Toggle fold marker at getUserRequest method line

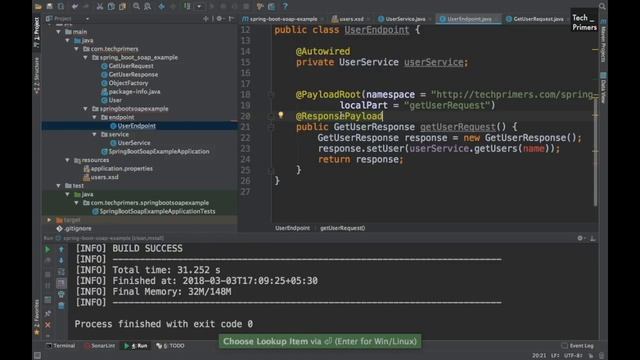(271, 127)
